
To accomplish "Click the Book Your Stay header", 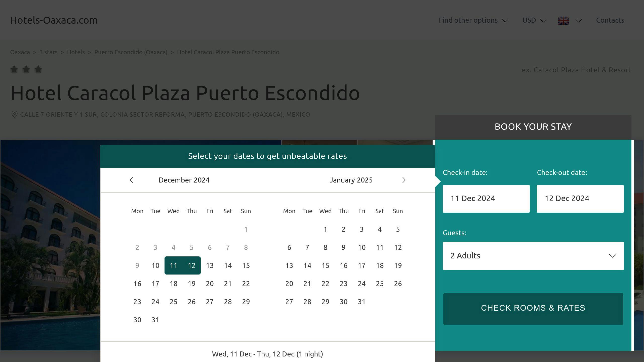I will click(x=533, y=127).
